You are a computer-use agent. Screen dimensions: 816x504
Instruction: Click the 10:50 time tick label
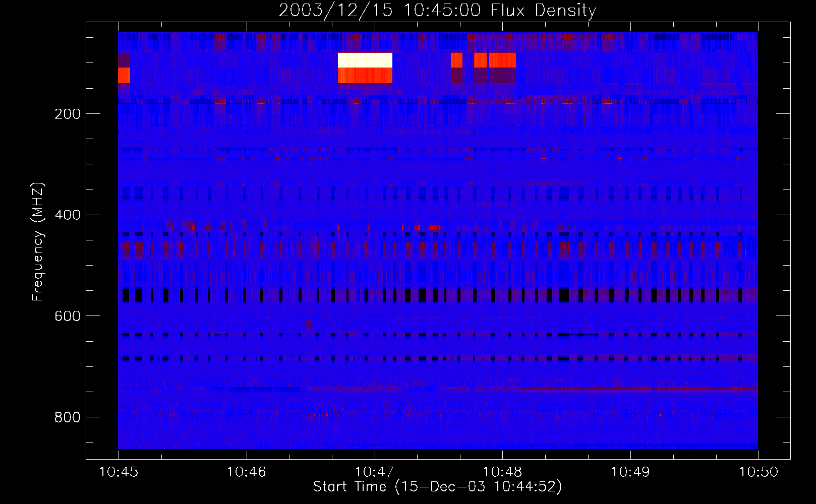click(x=759, y=472)
